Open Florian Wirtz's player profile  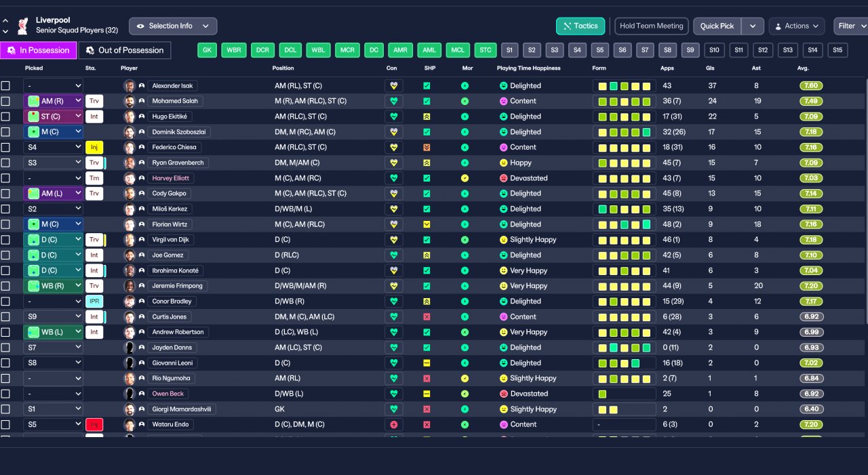click(171, 224)
